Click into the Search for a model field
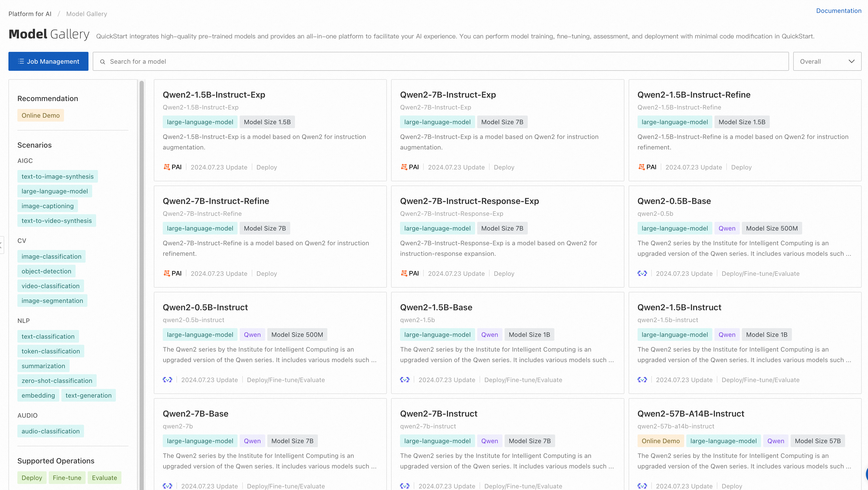This screenshot has width=868, height=490. [441, 61]
